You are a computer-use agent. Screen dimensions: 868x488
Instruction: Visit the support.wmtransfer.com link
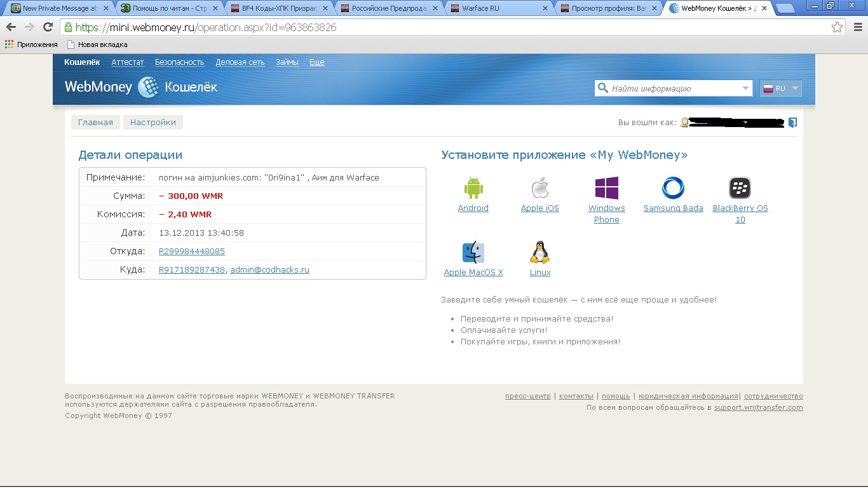point(759,407)
